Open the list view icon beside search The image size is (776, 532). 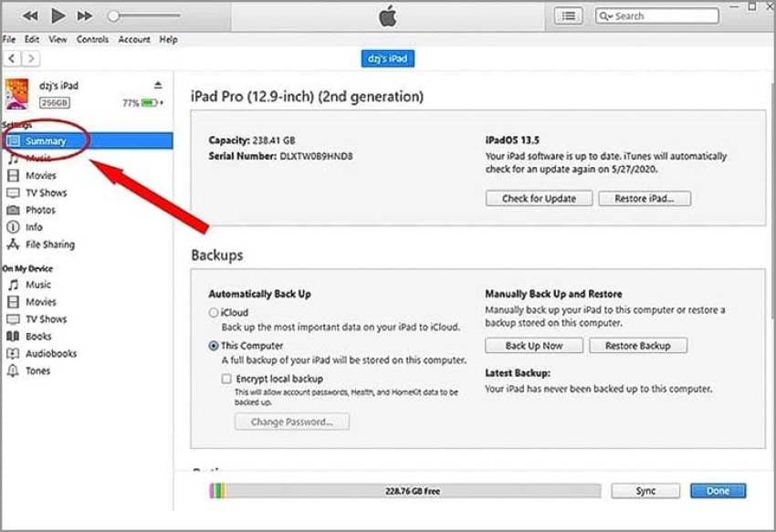click(x=570, y=16)
